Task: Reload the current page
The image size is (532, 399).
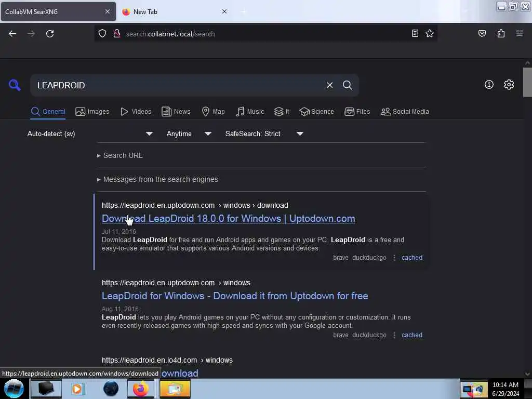Action: (50, 34)
